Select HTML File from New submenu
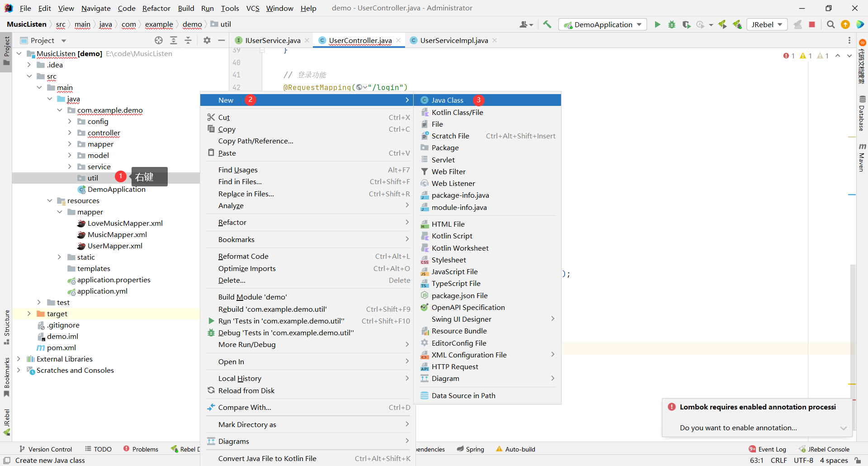Image resolution: width=868 pixels, height=466 pixels. [487, 224]
